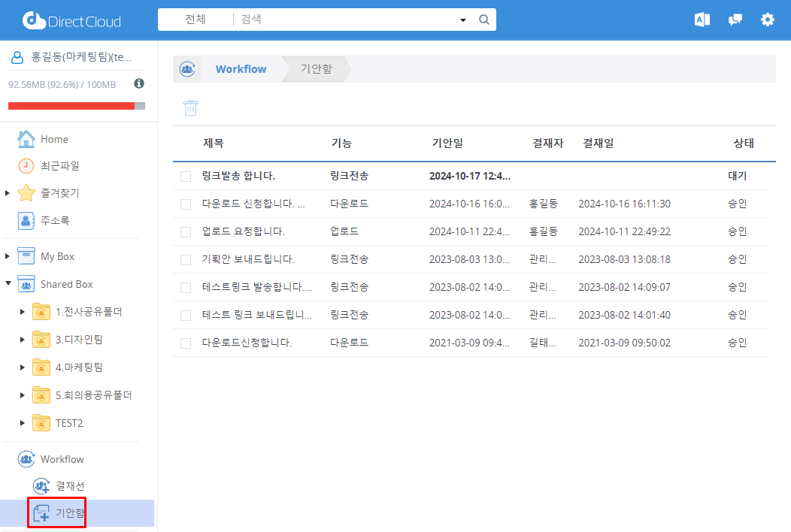The width and height of the screenshot is (791, 532).
Task: Click the trash delete icon
Action: (191, 108)
